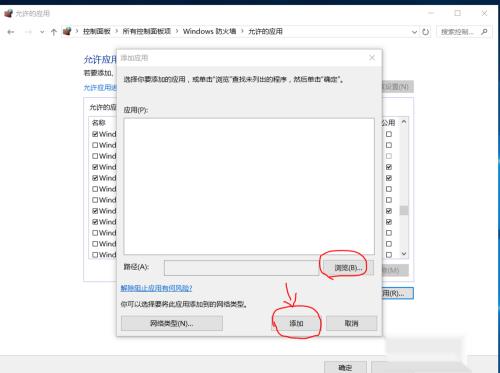Open the recent locations dropdown arrow
The image size is (500, 373).
[42, 32]
